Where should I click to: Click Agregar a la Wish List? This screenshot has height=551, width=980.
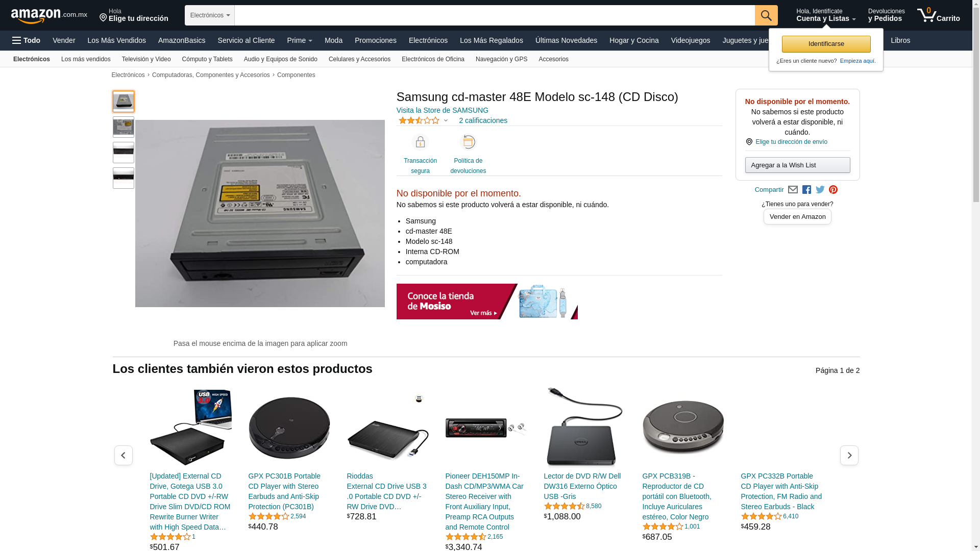(797, 165)
